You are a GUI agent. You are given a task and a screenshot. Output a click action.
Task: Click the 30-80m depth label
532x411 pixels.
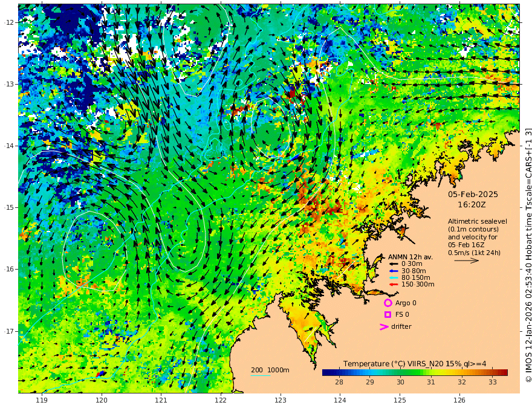tap(414, 271)
